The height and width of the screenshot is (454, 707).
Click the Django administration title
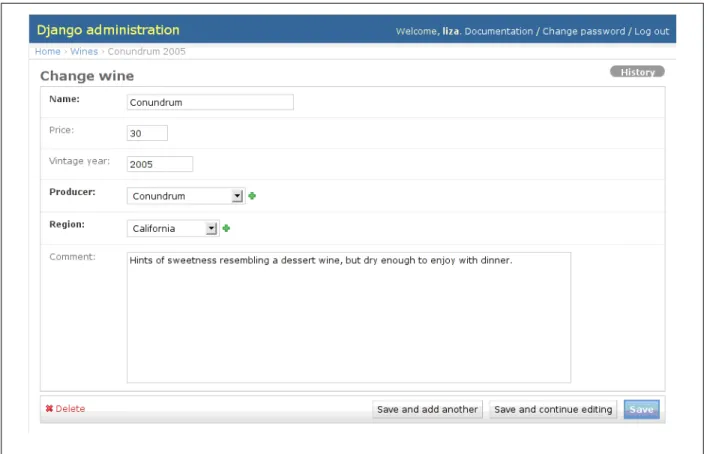click(108, 30)
